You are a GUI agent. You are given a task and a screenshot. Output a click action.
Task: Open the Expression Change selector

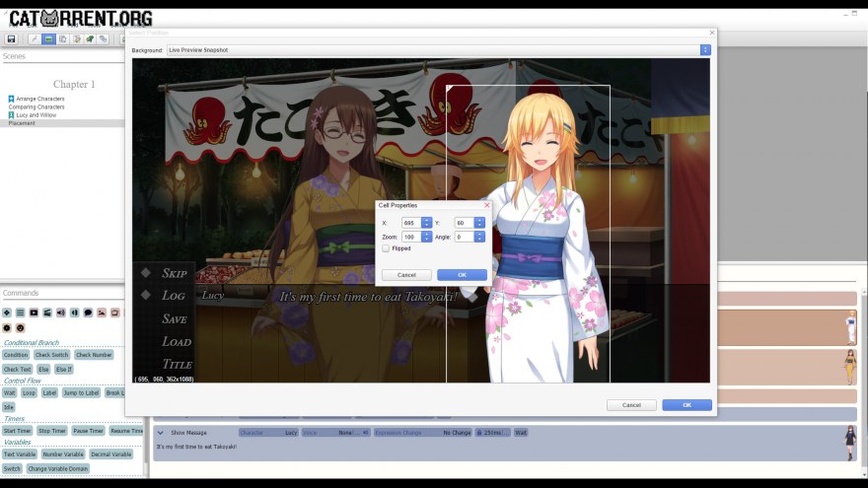tap(423, 433)
